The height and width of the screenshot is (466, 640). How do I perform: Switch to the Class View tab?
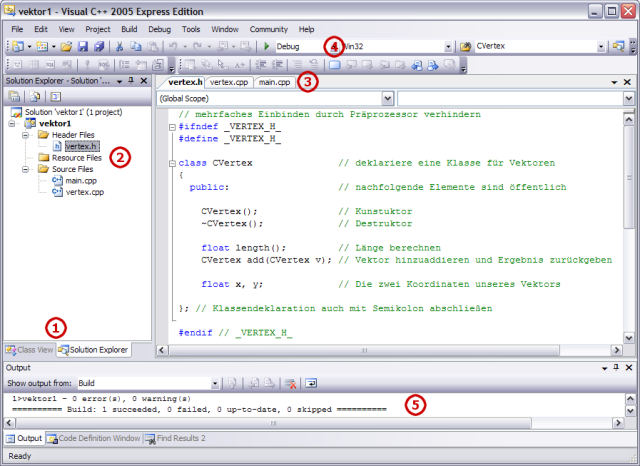tap(29, 350)
